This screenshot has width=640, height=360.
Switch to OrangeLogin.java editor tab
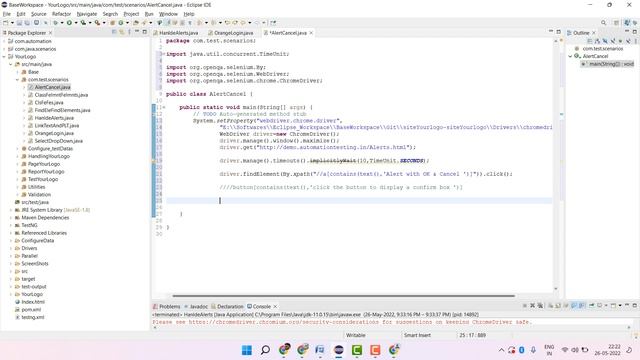[x=233, y=33]
